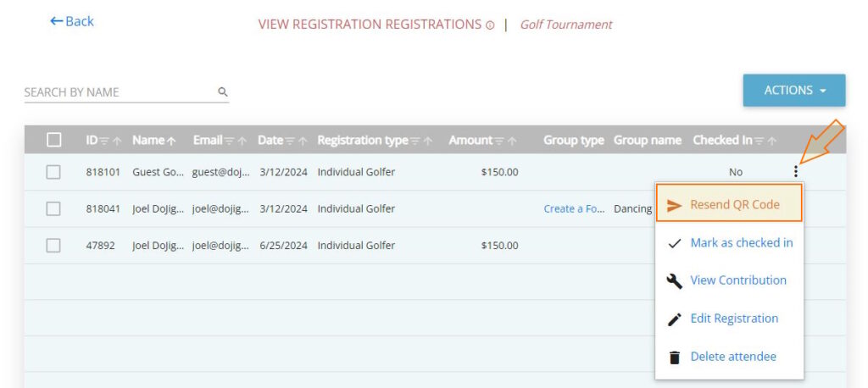The height and width of the screenshot is (388, 868).
Task: Click the paper plane Resend QR icon
Action: [674, 205]
